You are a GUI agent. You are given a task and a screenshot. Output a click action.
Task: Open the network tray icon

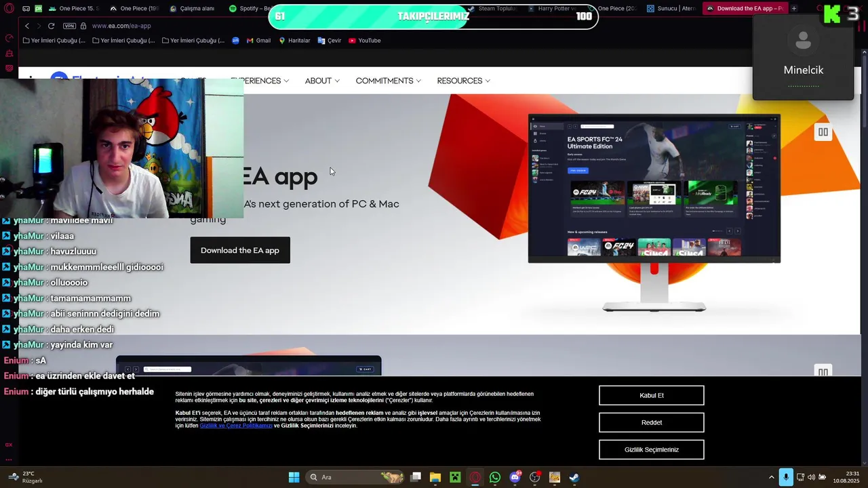pos(800,477)
